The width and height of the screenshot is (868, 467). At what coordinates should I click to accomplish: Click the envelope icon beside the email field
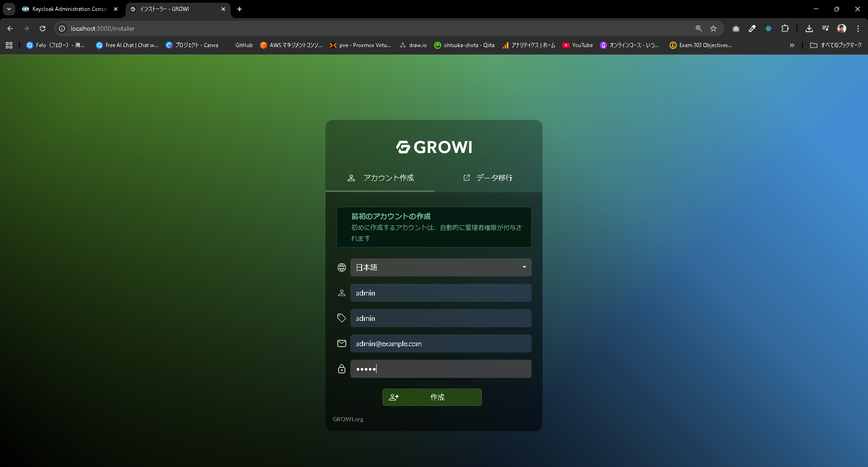[342, 343]
